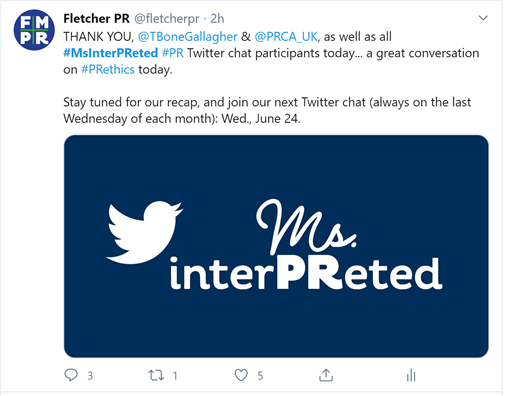Click the @fletcherpr handle

(167, 19)
